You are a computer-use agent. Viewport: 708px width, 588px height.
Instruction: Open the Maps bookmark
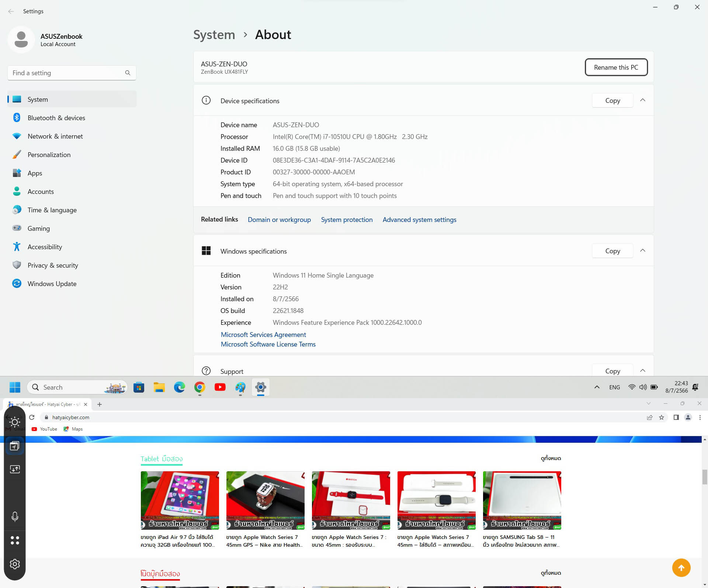(73, 429)
